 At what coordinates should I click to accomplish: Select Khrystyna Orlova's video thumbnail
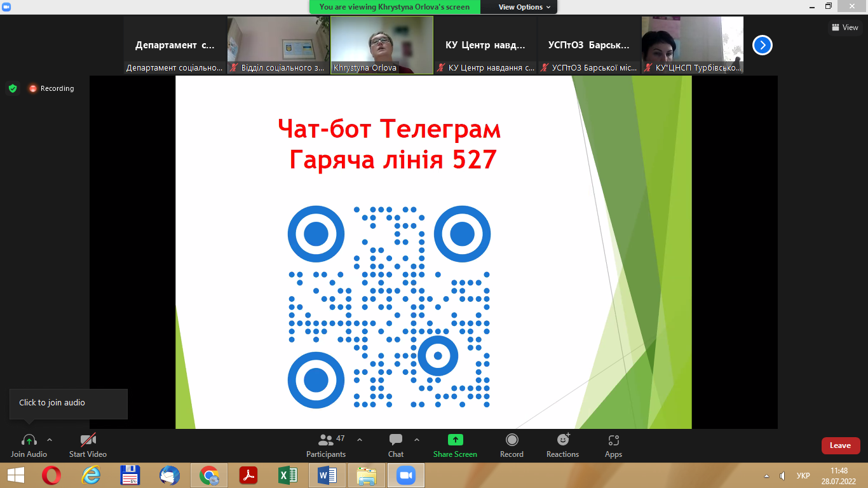[x=382, y=45]
